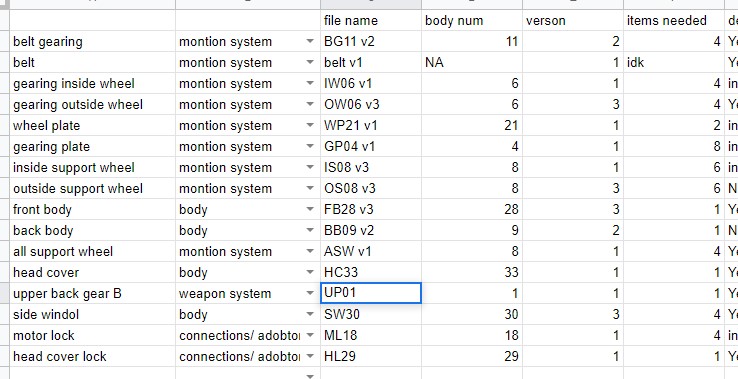
Task: Click cell 'FB28 v3'
Action: (x=371, y=210)
